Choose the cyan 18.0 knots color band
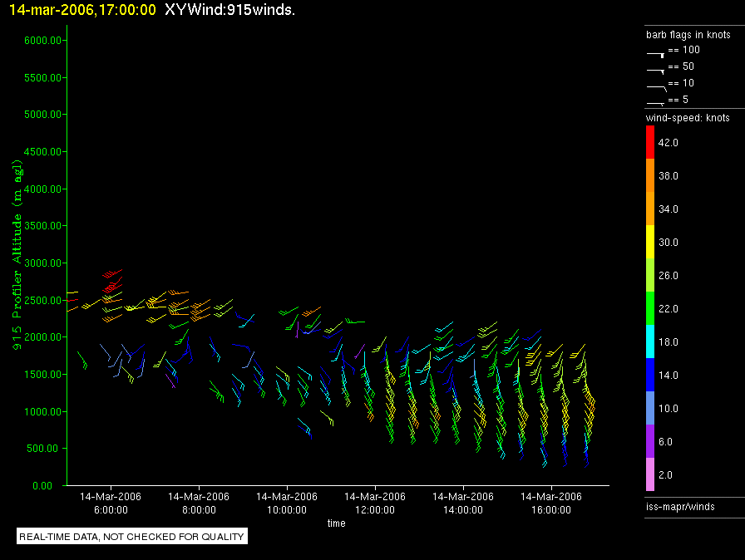Image resolution: width=745 pixels, height=560 pixels. point(650,342)
